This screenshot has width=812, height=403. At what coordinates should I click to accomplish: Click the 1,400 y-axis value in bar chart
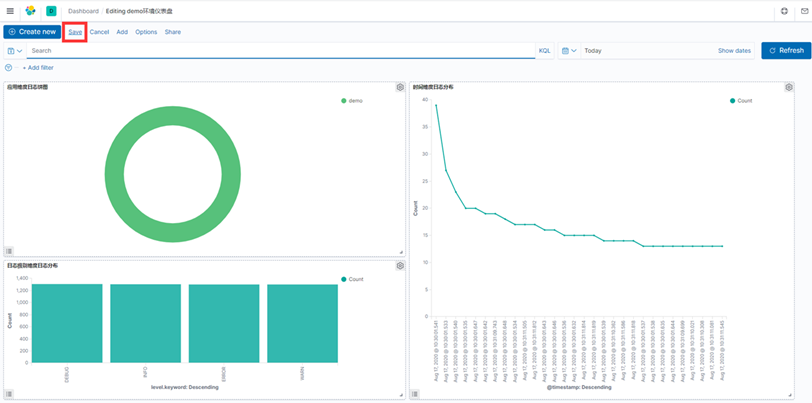coord(22,278)
